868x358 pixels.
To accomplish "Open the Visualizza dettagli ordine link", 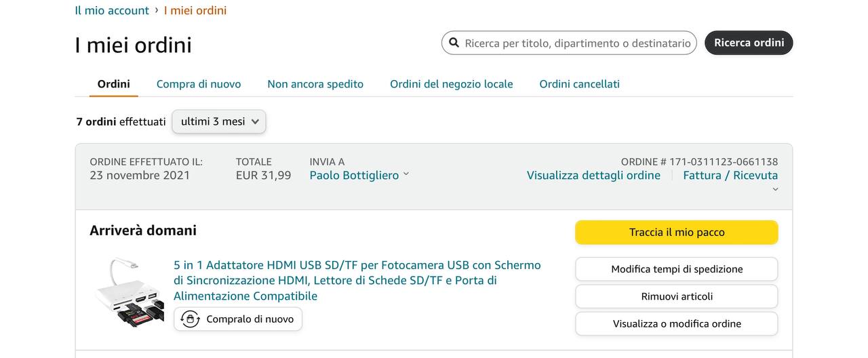I will pyautogui.click(x=593, y=175).
